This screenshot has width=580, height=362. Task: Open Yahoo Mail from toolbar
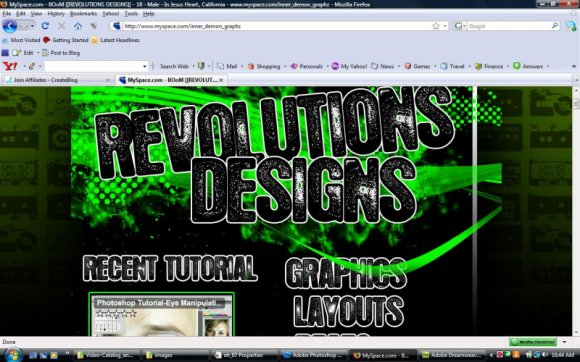pyautogui.click(x=227, y=66)
